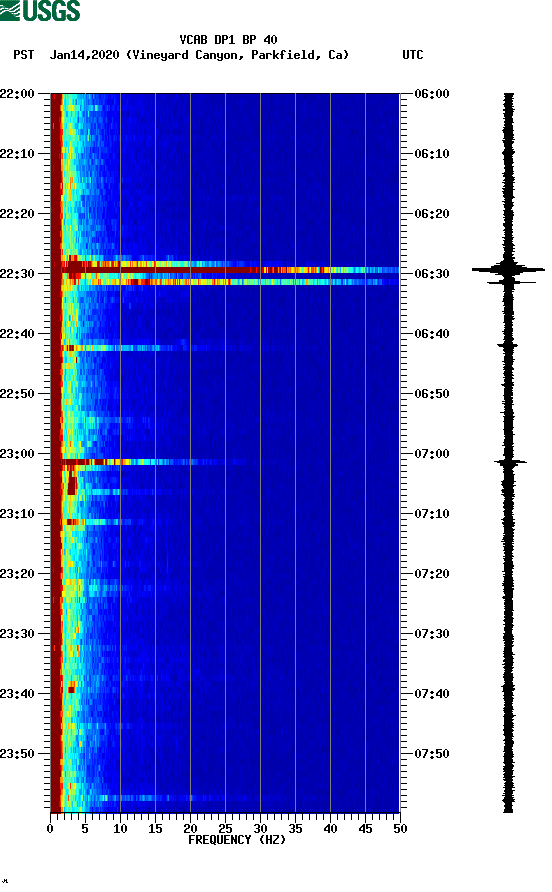Click the 45 Hz frequency tick label
Screen dimensions: 552x892
tap(365, 829)
